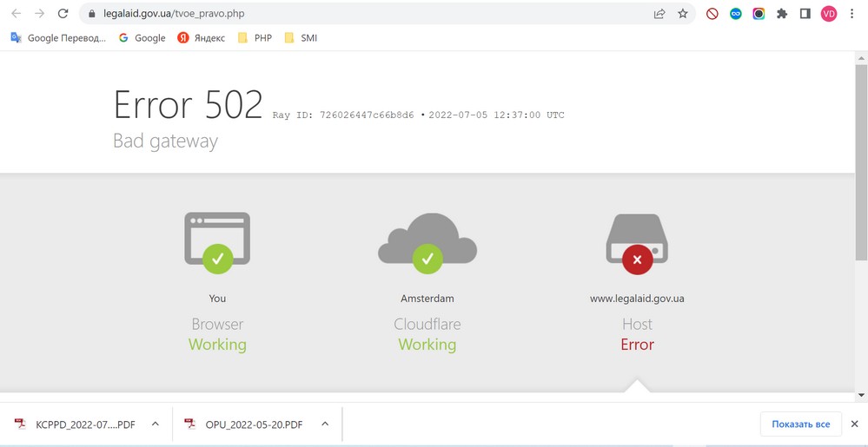The width and height of the screenshot is (868, 447).
Task: Click Working status under Cloudflare
Action: [427, 345]
